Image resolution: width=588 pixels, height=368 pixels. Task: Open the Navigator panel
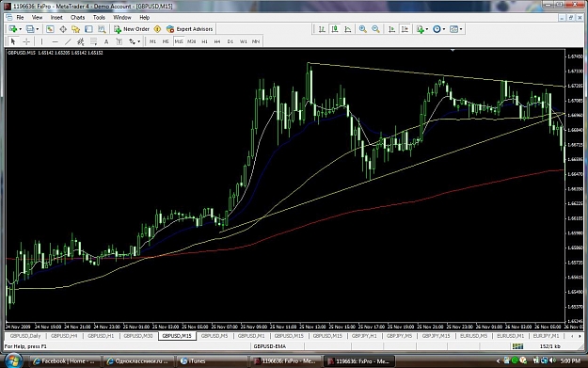click(76, 29)
